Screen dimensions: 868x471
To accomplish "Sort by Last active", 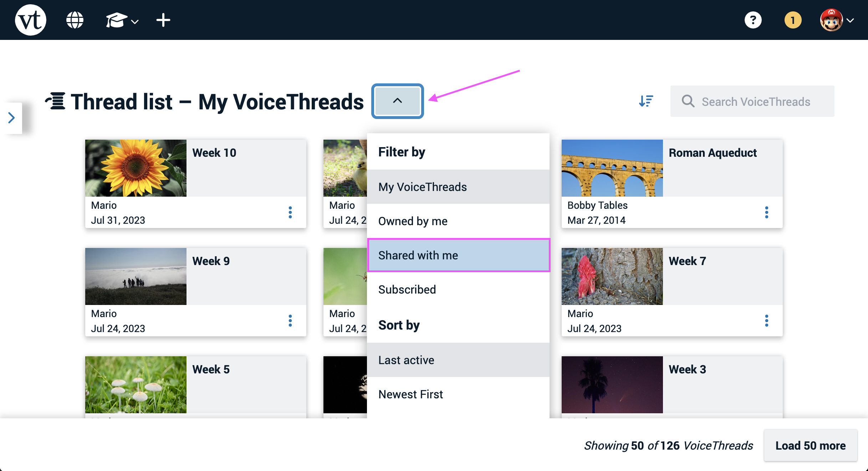I will click(x=458, y=360).
